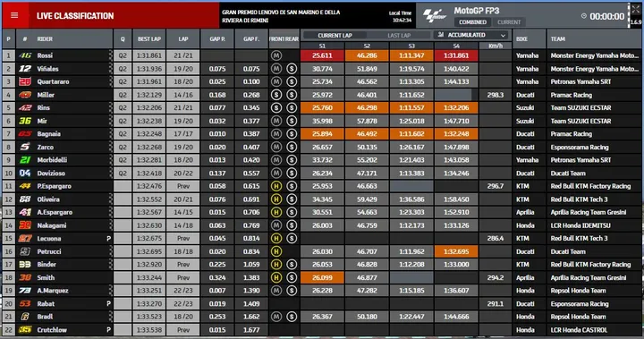Switch to COMBINED session view

coord(472,22)
